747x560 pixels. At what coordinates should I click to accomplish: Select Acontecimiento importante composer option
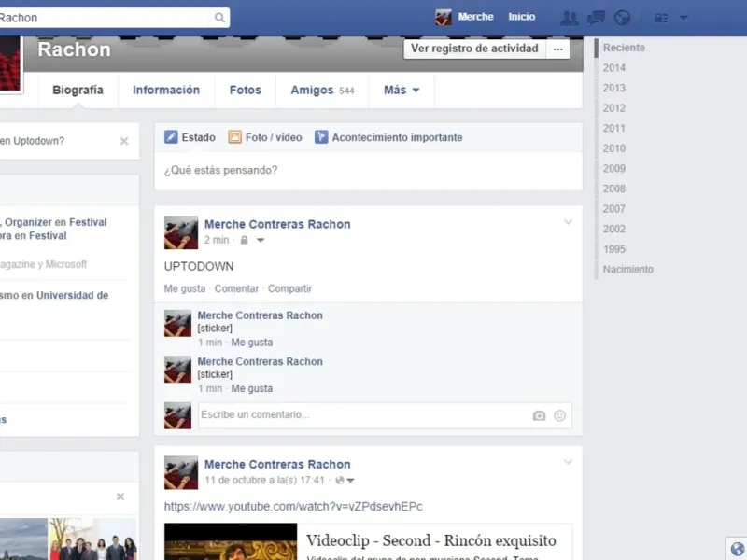[x=388, y=137]
